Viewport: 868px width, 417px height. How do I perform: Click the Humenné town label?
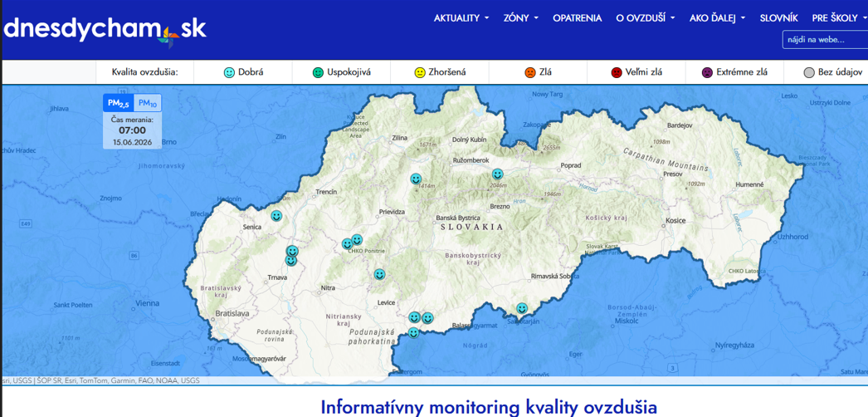click(750, 184)
